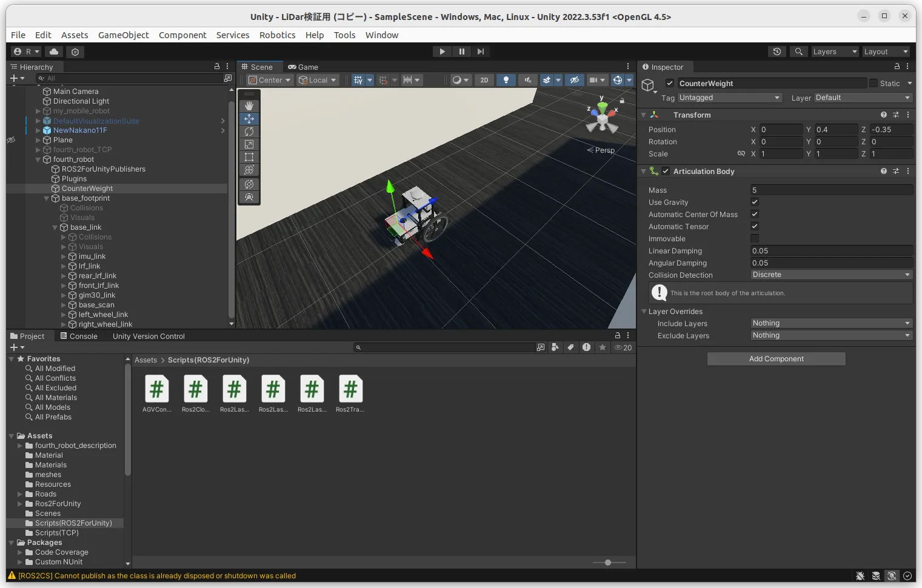Click the Pause button
Viewport: 922px width, 588px height.
pos(461,52)
